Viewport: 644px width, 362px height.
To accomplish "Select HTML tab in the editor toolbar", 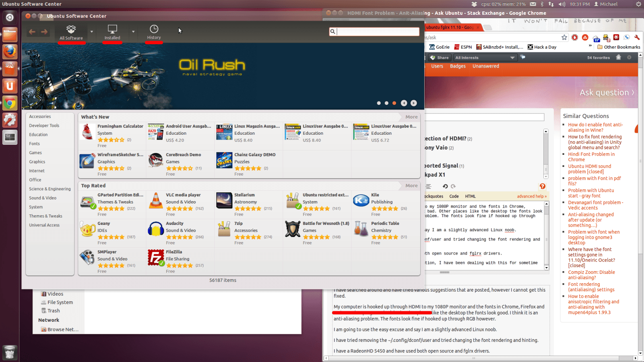I will [x=470, y=196].
